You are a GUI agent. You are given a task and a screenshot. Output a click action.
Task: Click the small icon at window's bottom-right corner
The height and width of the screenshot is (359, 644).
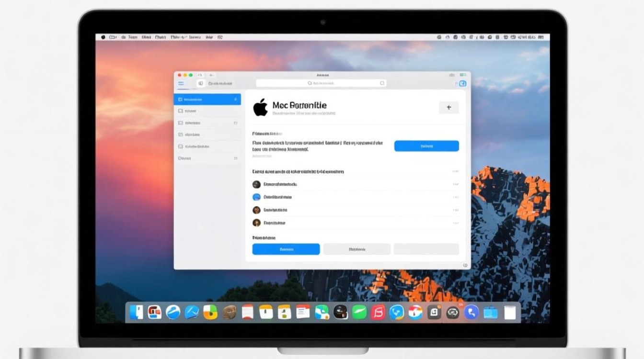465,265
